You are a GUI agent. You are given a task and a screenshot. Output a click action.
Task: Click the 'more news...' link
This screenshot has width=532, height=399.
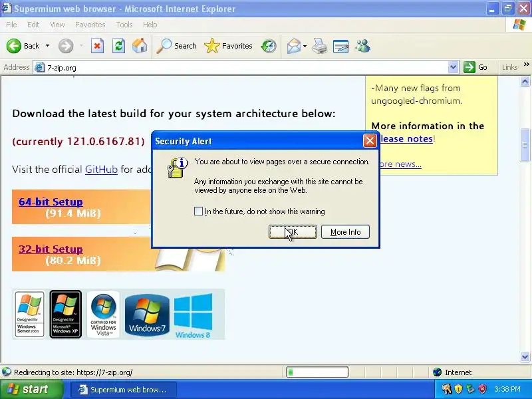point(400,164)
